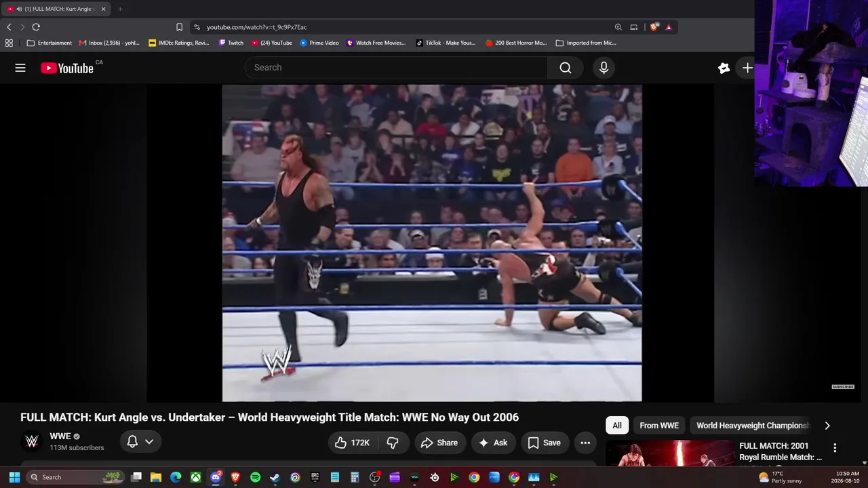Close the FULL MATCH browser tab

[x=104, y=9]
